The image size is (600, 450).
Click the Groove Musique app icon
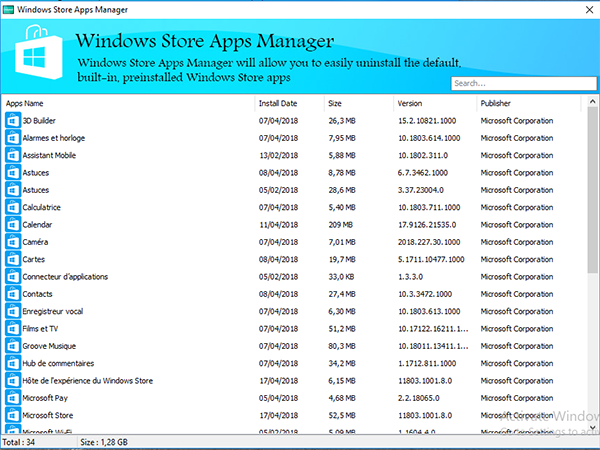click(13, 346)
